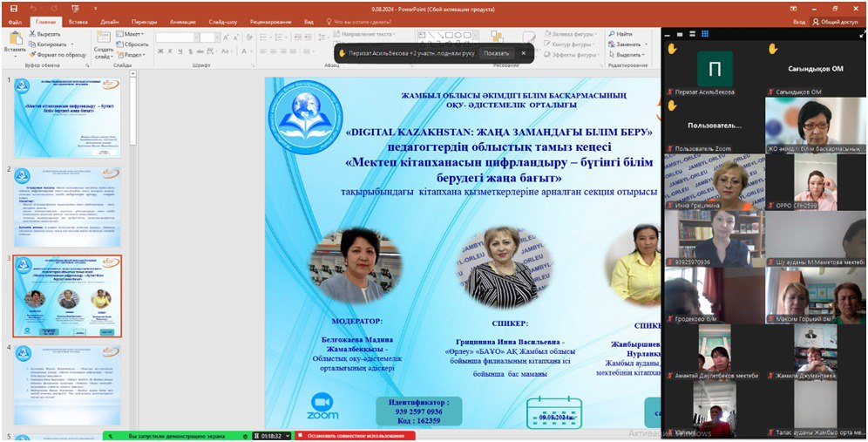Image resolution: width=868 pixels, height=442 pixels.
Task: Cut selection with Вырезать
Action: tap(44, 34)
